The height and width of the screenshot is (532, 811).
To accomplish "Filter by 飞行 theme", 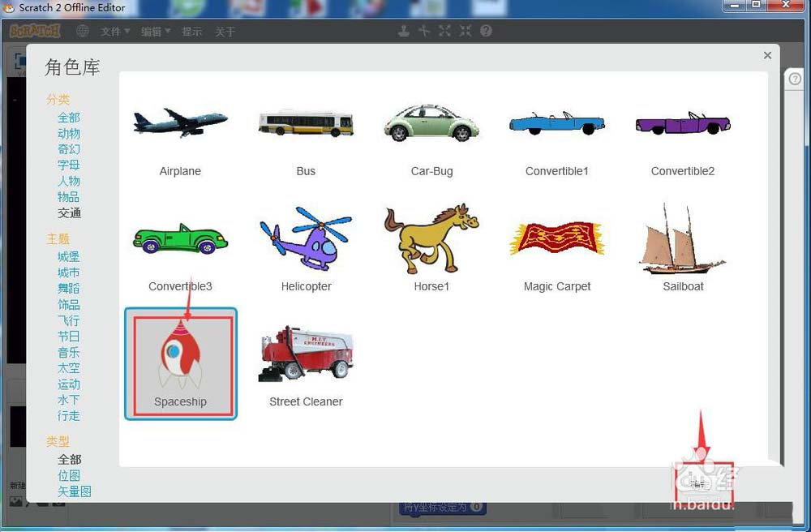I will [x=69, y=320].
